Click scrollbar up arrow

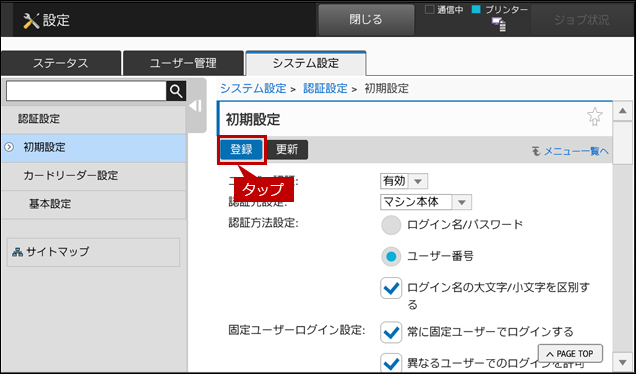623,111
